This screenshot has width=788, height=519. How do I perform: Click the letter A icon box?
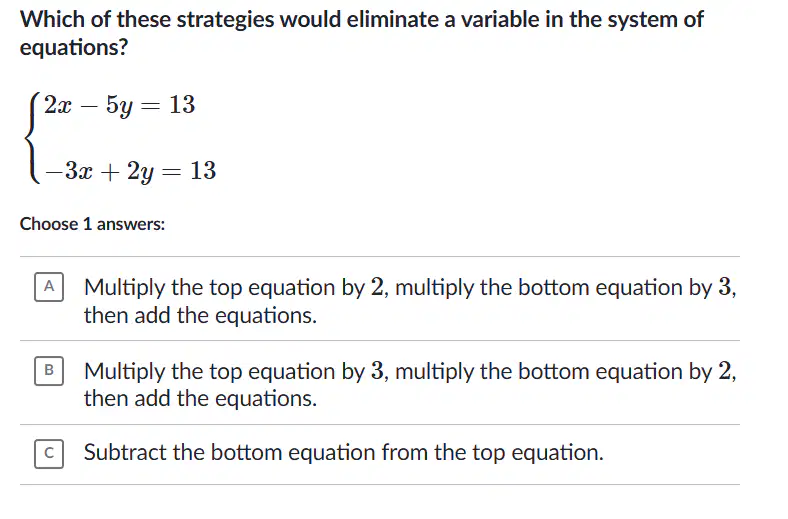click(x=49, y=287)
